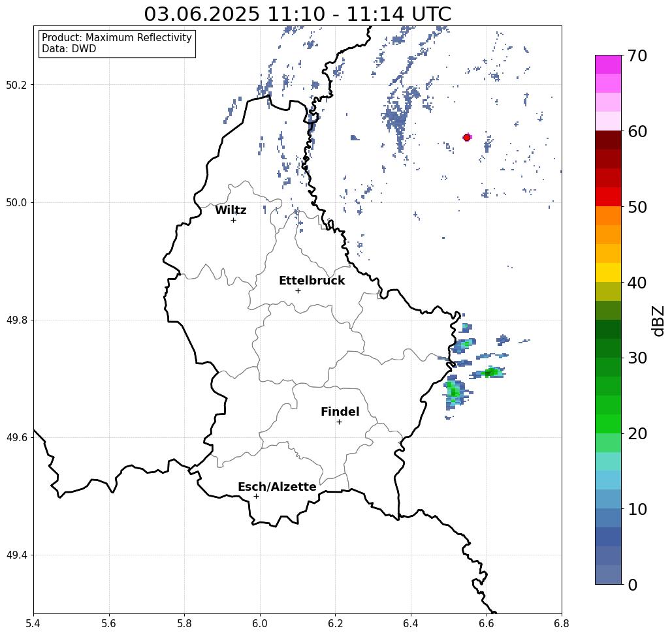The image size is (672, 635).
Task: Click longitude tick label 6.4
Action: tap(411, 623)
